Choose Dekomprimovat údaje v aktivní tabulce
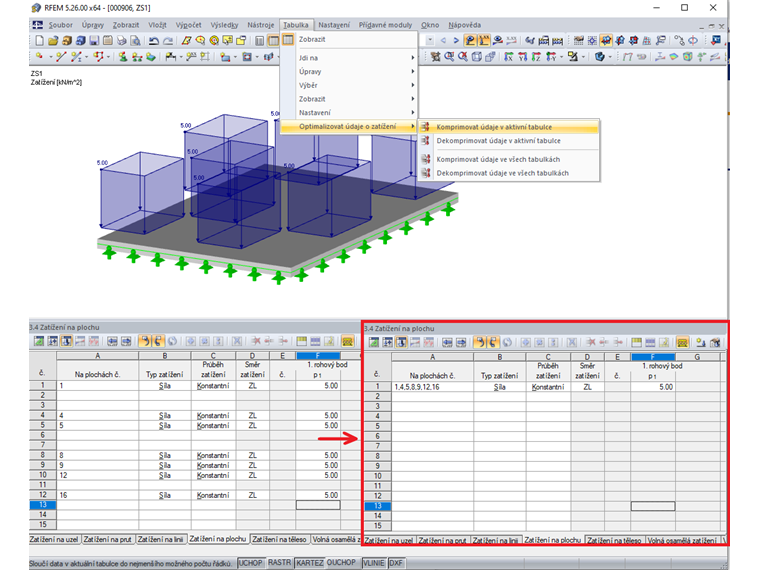Screen dimensions: 760x570 point(508,141)
